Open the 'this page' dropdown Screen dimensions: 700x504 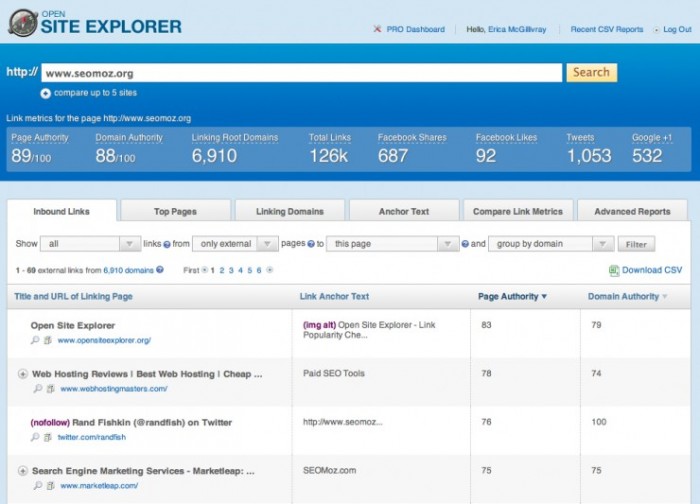click(x=392, y=244)
